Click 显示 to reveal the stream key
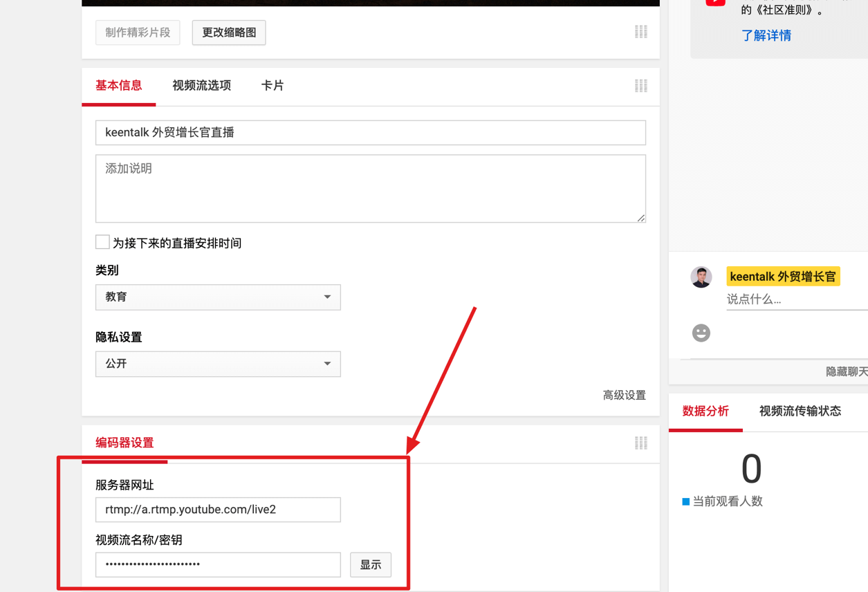Screen dimensions: 868x592 click(x=370, y=564)
